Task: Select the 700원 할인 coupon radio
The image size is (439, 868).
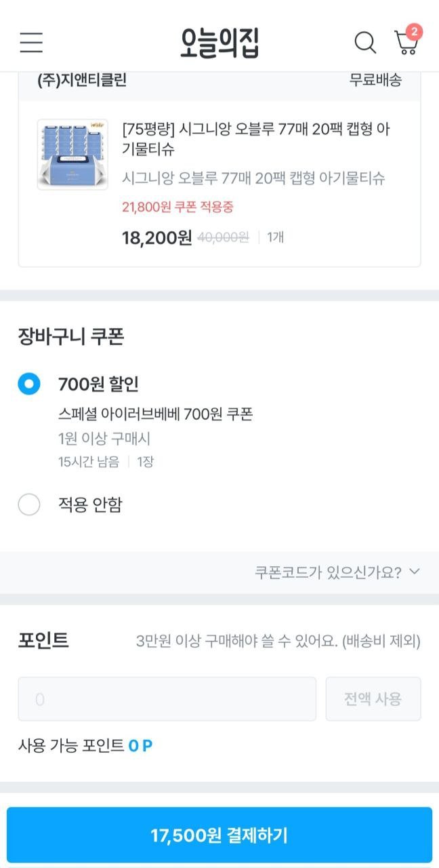Action: coord(29,384)
